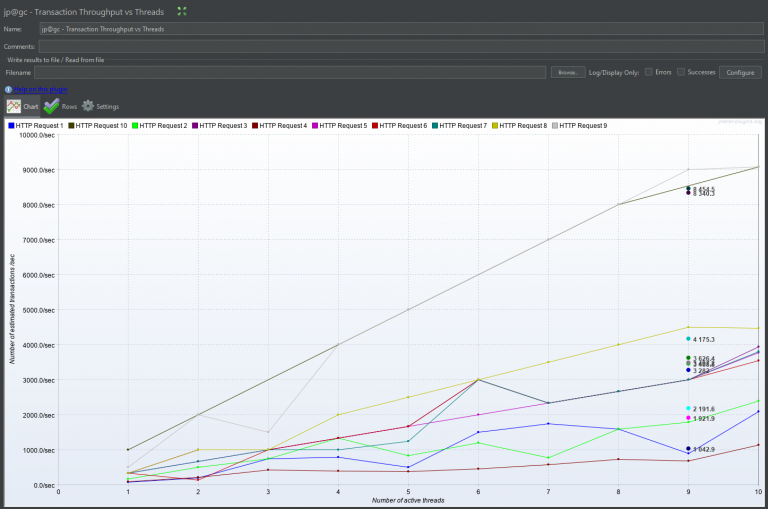Click the blue help info icon
This screenshot has height=509, width=768.
(x=8, y=89)
